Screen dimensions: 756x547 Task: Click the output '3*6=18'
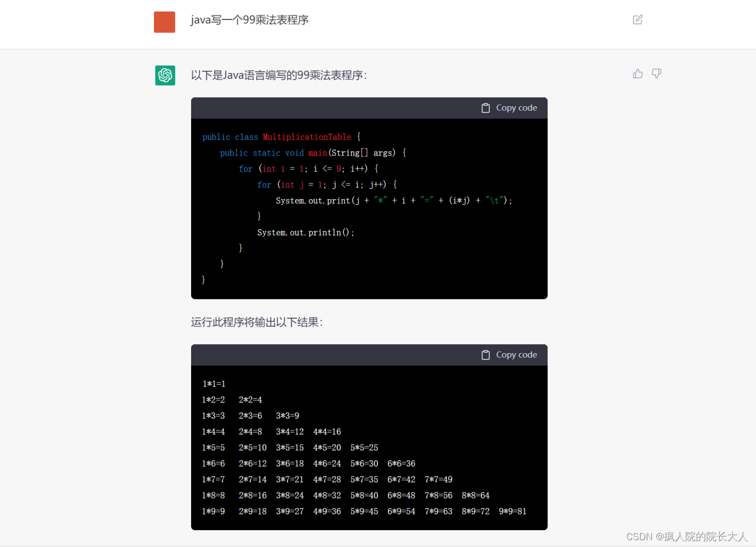pyautogui.click(x=290, y=463)
